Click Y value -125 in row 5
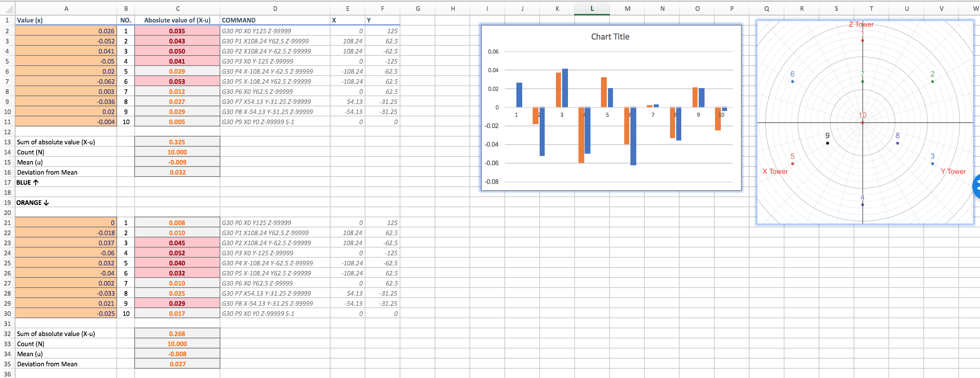The image size is (980, 378). (x=383, y=61)
